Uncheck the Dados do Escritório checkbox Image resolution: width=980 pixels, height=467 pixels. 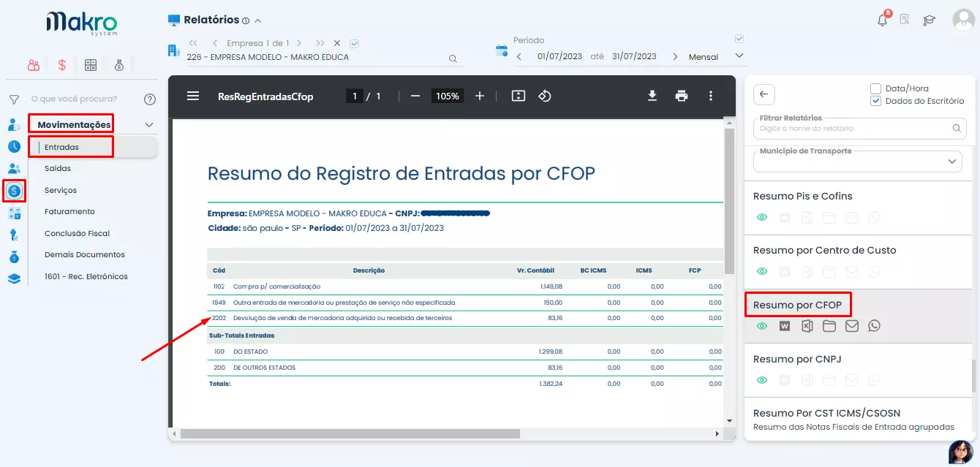875,101
